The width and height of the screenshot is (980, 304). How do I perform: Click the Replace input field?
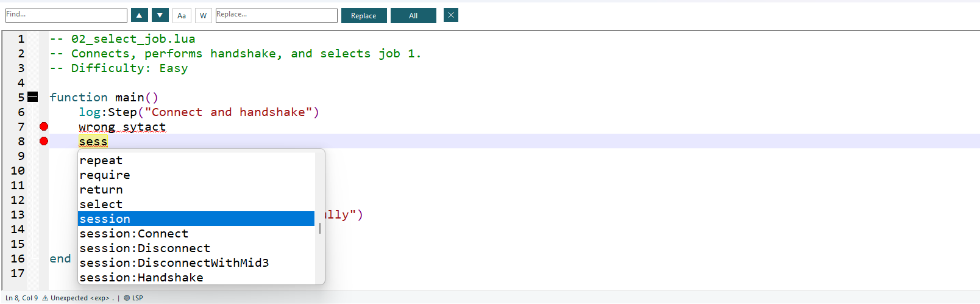[276, 15]
